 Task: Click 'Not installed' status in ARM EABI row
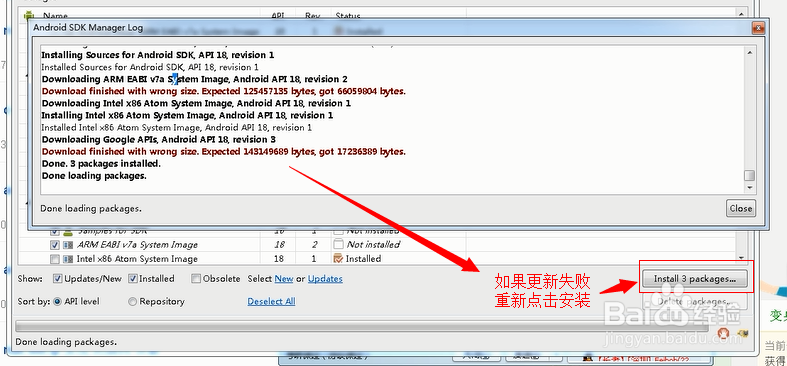373,245
